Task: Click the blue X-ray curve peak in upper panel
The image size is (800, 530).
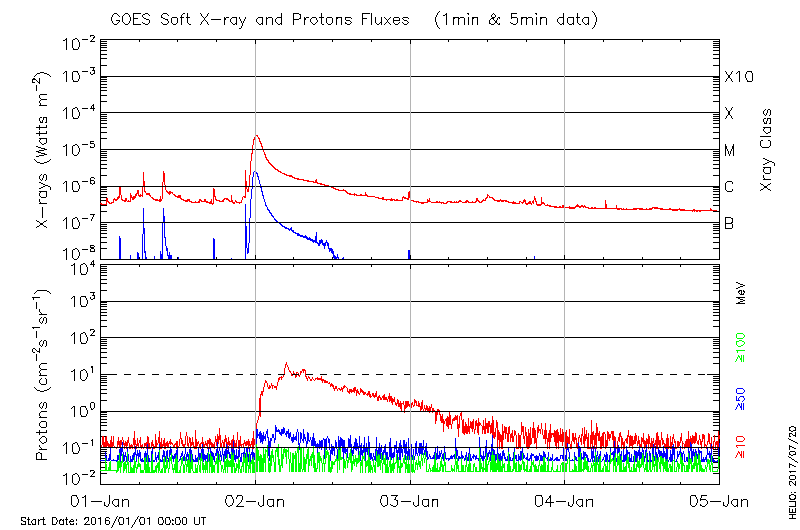Action: (256, 172)
